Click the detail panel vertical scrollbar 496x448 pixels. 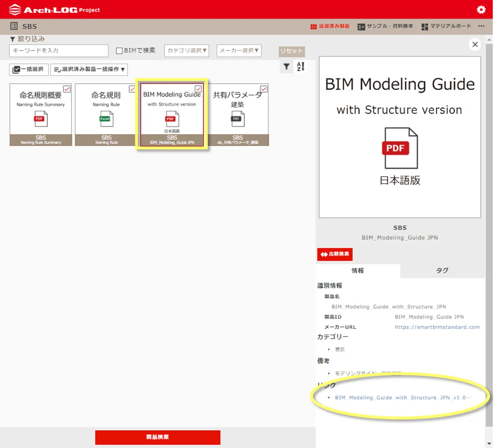489,234
